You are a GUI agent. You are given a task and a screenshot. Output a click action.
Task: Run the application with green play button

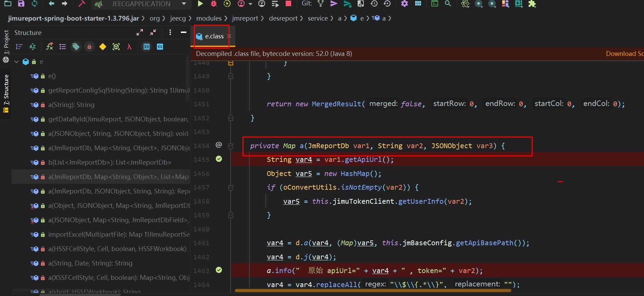pos(200,4)
